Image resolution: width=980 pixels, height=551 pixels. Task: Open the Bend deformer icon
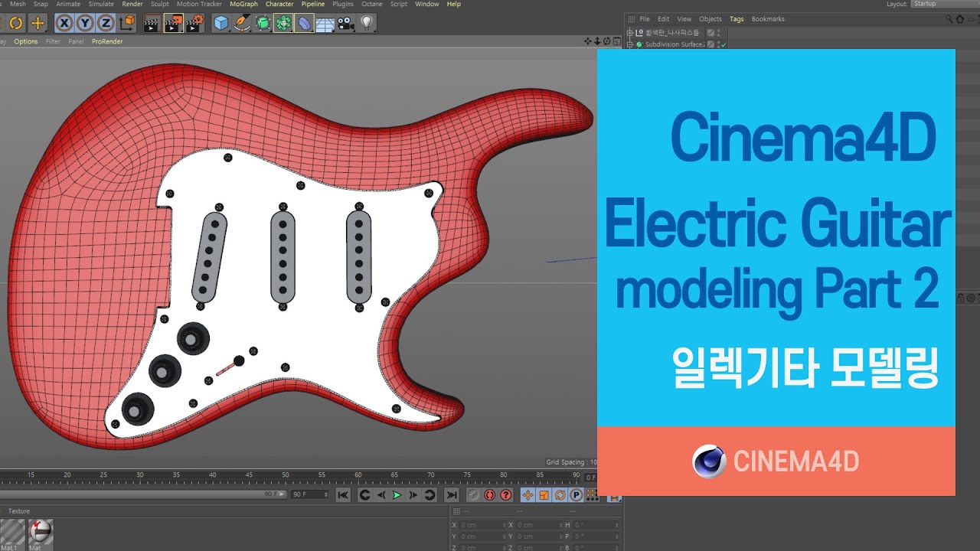304,23
